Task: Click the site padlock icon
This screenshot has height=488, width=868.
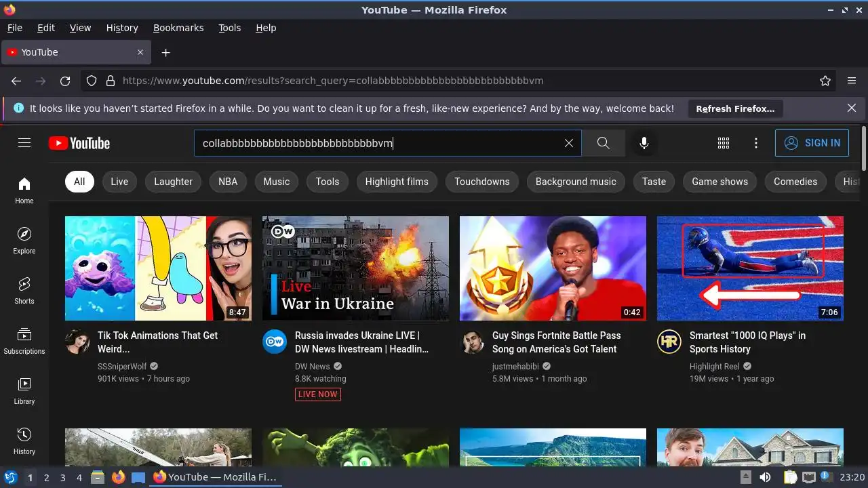Action: (x=111, y=81)
